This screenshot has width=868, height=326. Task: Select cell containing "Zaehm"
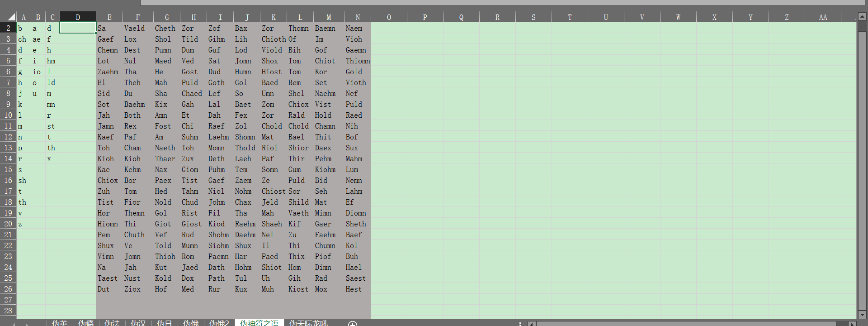point(109,72)
